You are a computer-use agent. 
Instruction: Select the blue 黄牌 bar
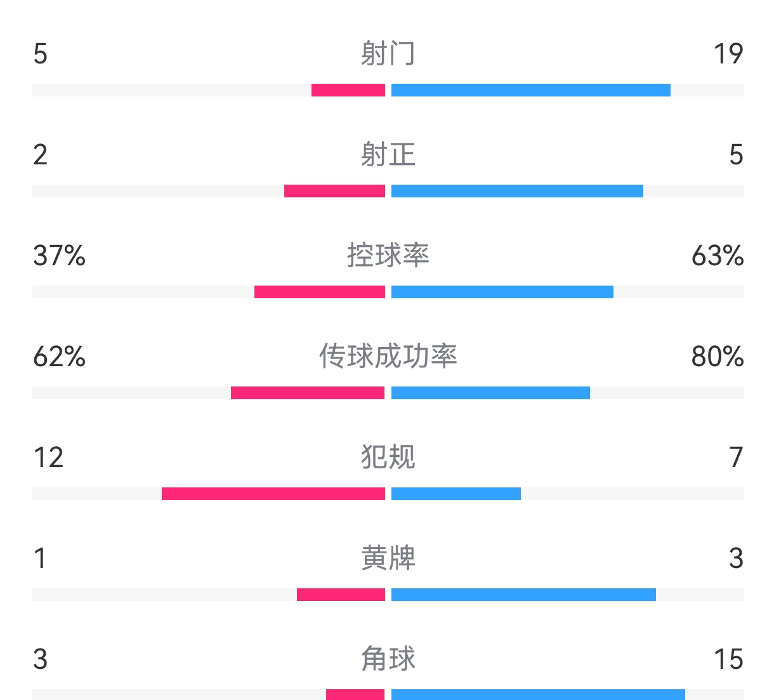[x=523, y=595]
